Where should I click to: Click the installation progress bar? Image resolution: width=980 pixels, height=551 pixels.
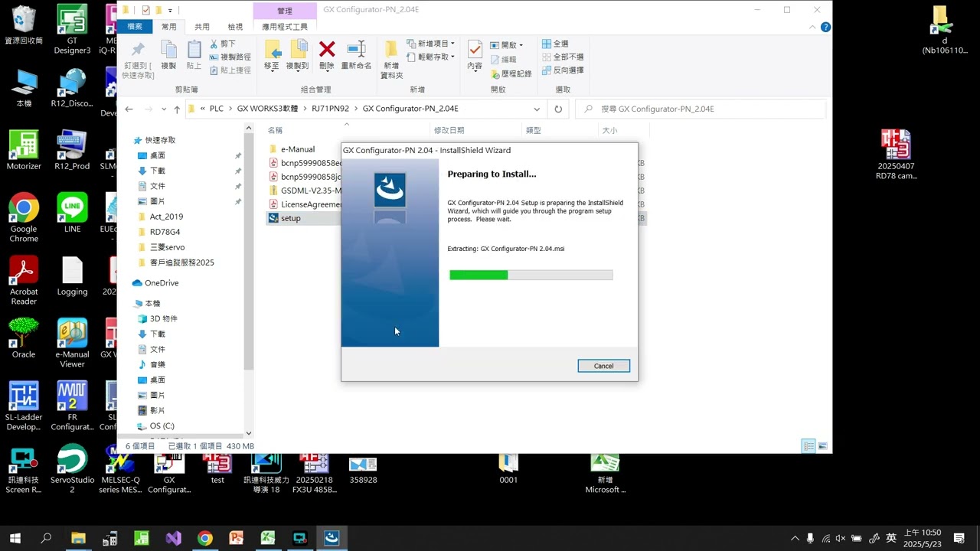pyautogui.click(x=531, y=275)
